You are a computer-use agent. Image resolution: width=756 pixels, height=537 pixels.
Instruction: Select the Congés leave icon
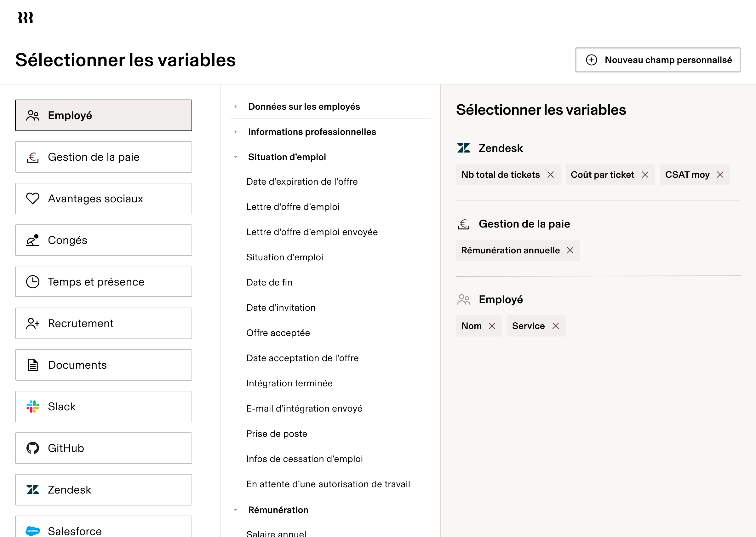pos(32,240)
